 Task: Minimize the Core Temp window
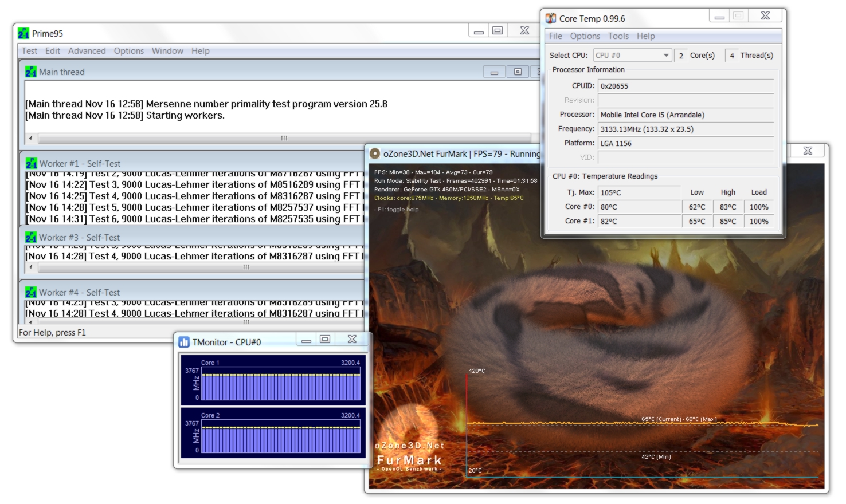click(x=719, y=16)
